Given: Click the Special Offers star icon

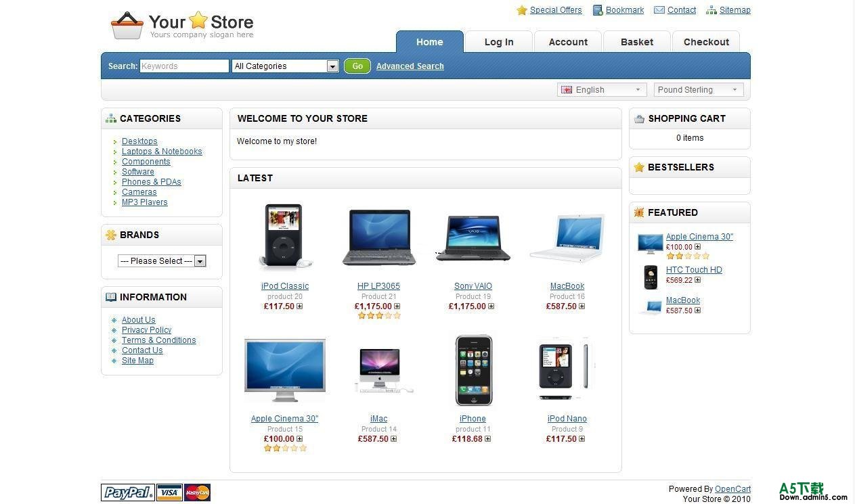Looking at the screenshot, I should (522, 10).
